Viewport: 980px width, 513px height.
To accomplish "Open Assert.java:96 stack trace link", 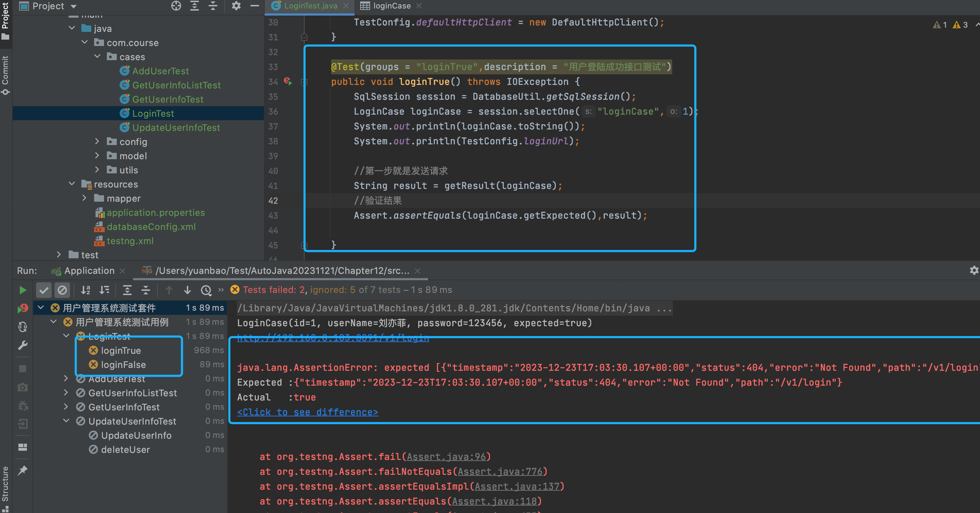I will pyautogui.click(x=446, y=457).
